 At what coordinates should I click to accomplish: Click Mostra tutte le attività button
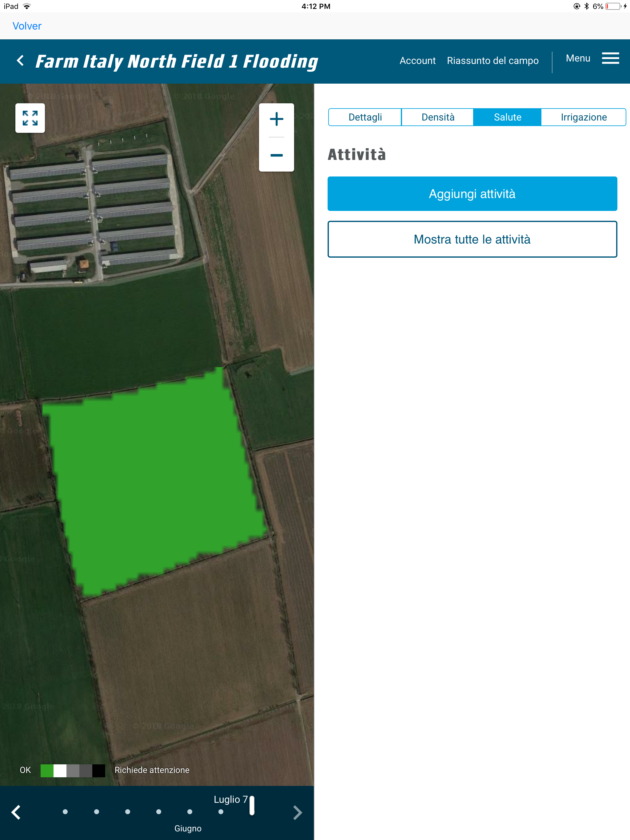click(472, 239)
